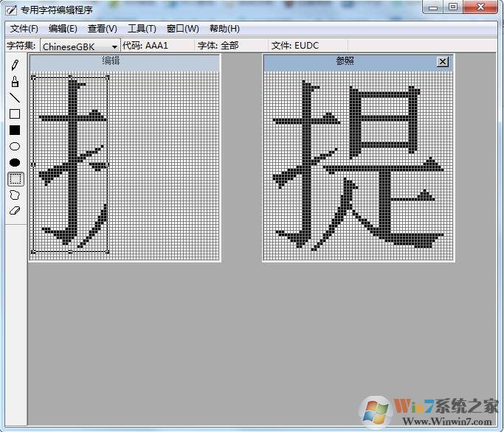Select the Pencil drawing tool
Screen dimensions: 504x432
[x=15, y=65]
